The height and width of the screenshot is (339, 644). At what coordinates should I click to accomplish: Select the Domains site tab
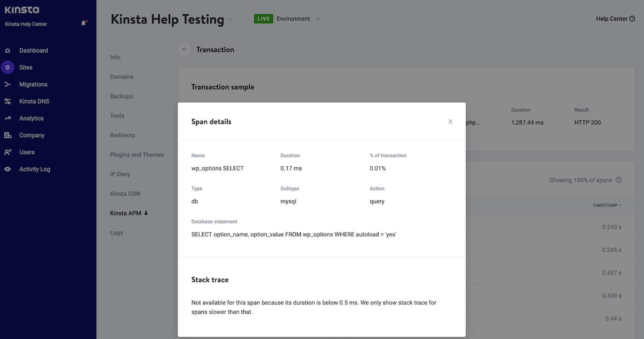coord(122,77)
